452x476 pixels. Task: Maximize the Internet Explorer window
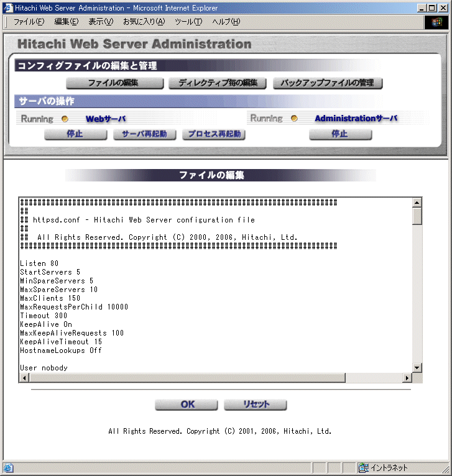tap(431, 8)
